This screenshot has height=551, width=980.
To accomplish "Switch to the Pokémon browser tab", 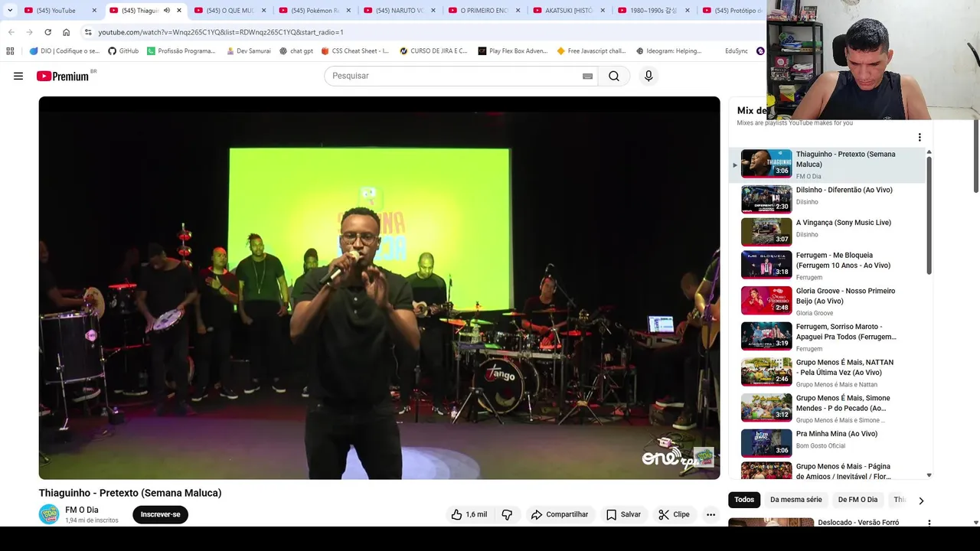I will [x=315, y=11].
